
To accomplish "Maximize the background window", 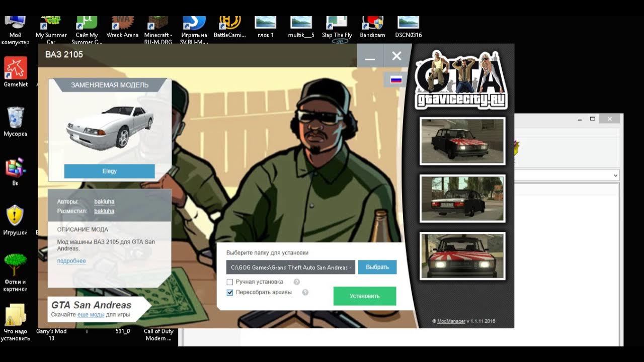I will pyautogui.click(x=593, y=119).
